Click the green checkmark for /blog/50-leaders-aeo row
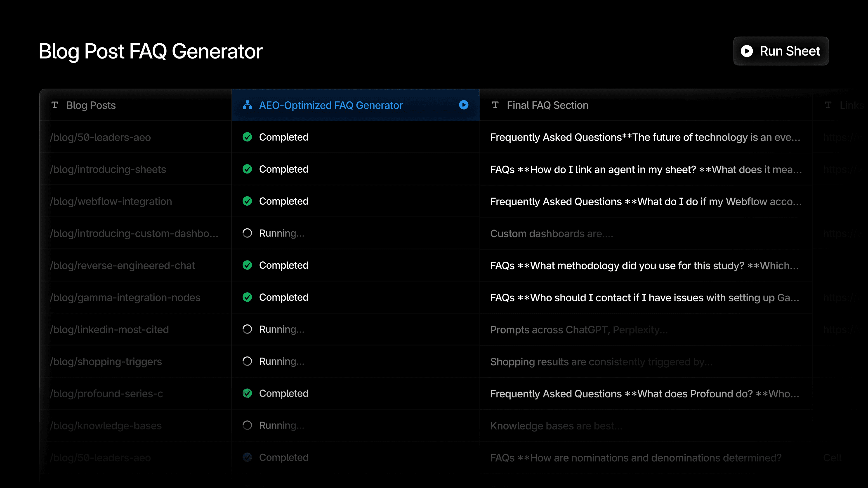The width and height of the screenshot is (868, 488). pyautogui.click(x=247, y=137)
